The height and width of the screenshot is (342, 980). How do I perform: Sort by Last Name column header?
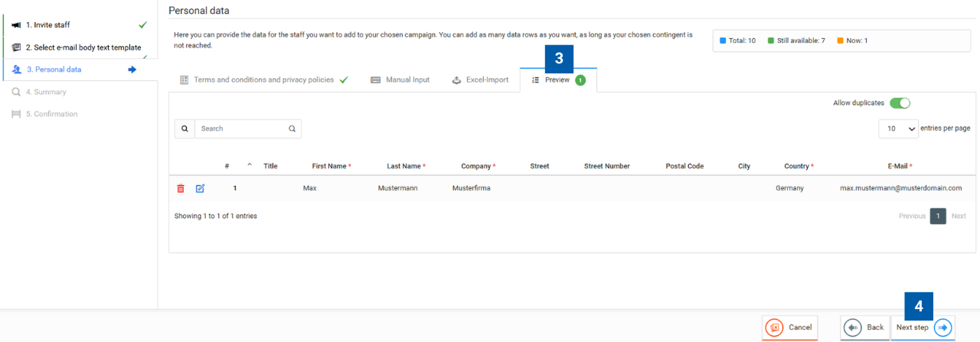coord(406,166)
